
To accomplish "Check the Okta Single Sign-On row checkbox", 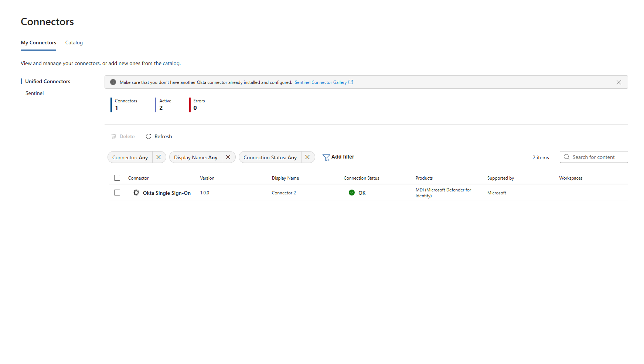I will (117, 193).
